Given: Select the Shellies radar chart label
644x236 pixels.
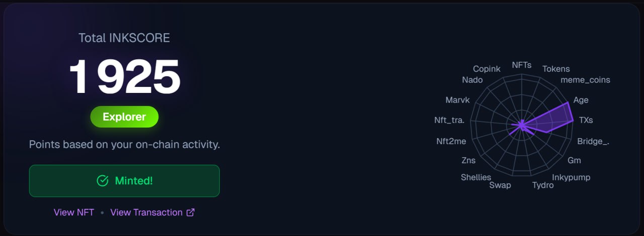Looking at the screenshot, I should coord(476,177).
